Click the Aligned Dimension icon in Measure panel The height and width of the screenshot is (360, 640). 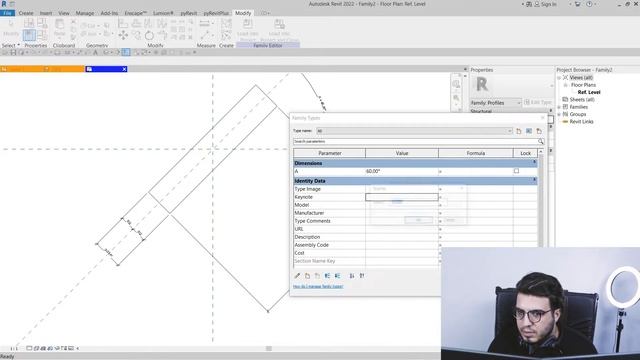(x=204, y=24)
